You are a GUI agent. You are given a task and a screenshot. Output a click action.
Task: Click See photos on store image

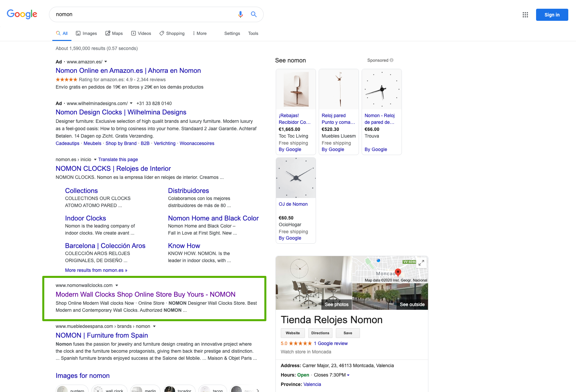click(x=336, y=304)
